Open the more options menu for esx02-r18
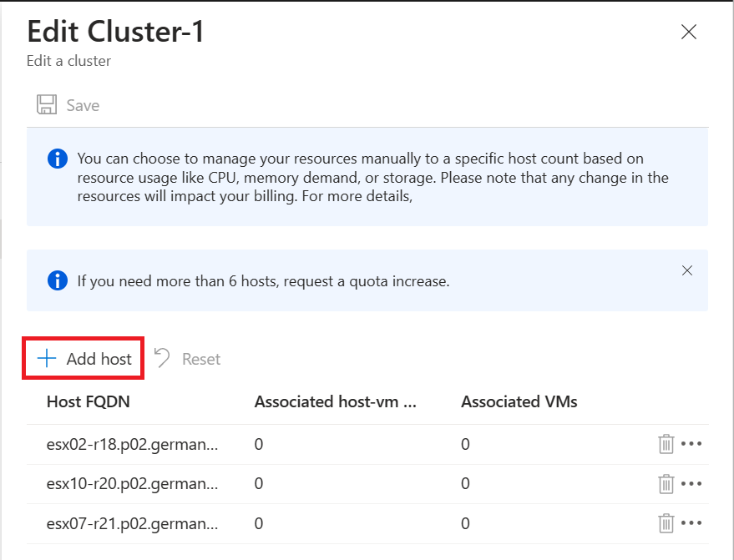 click(x=691, y=443)
